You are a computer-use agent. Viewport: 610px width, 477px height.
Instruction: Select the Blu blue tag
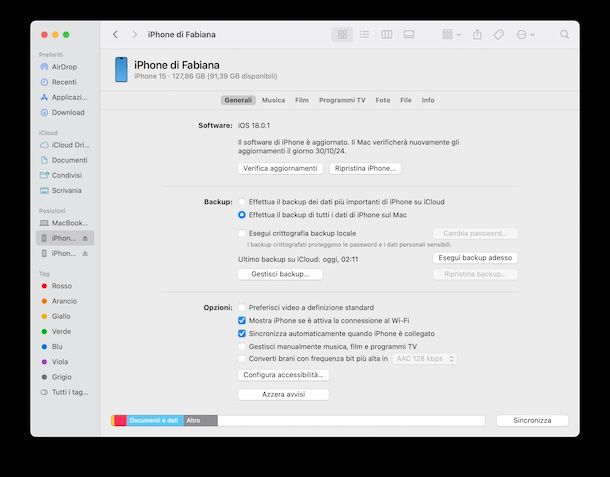[52, 347]
